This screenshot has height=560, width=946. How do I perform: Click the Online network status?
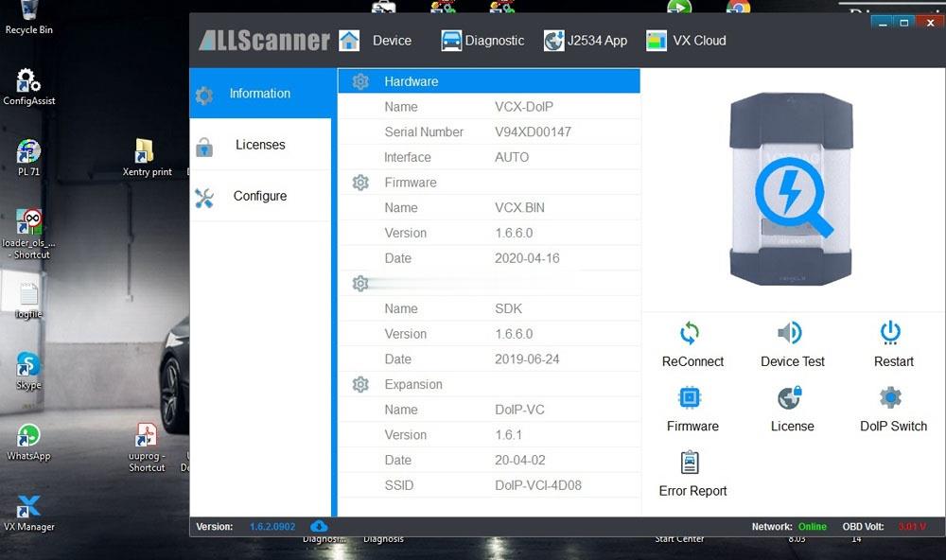tap(812, 527)
